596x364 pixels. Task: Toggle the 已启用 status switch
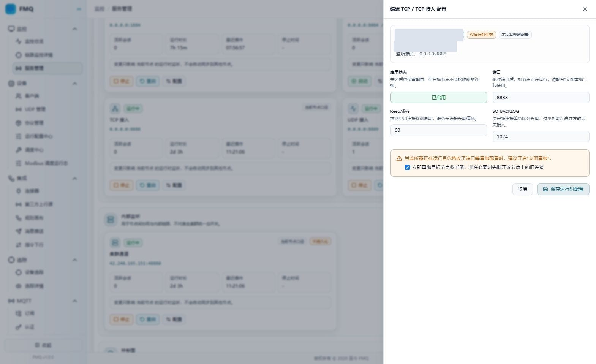(438, 98)
